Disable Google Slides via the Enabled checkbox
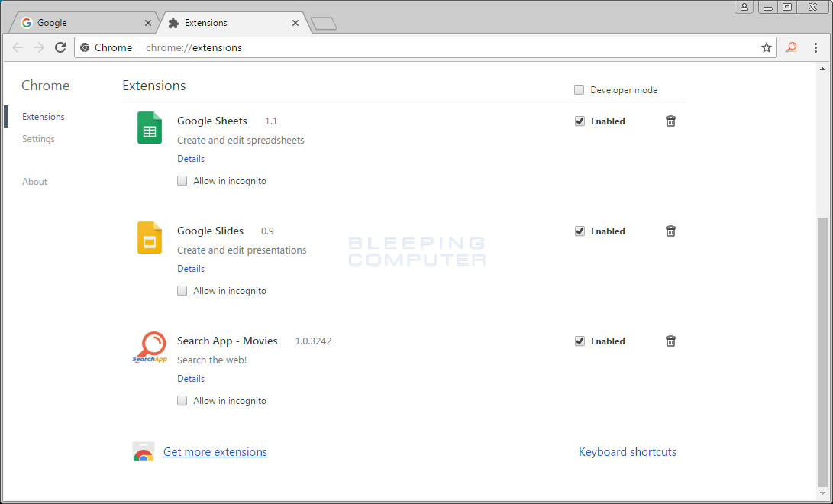 (580, 231)
